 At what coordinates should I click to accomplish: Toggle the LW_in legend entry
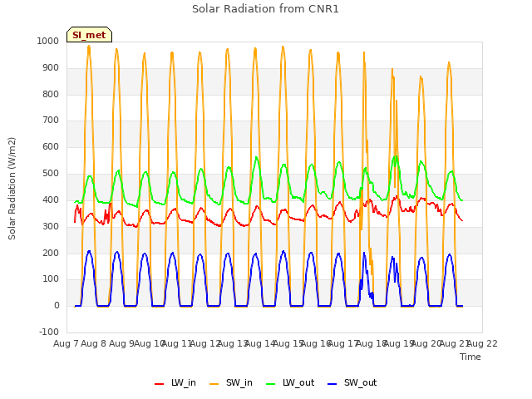coord(175,382)
